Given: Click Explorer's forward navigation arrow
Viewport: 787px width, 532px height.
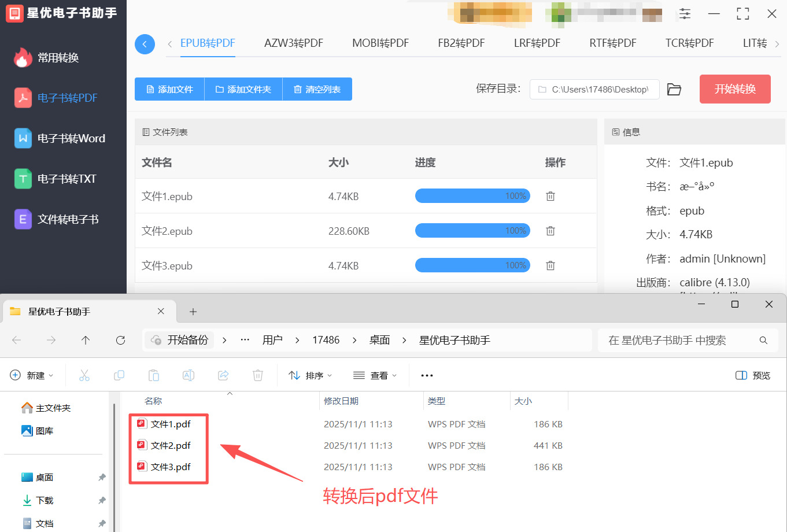Looking at the screenshot, I should tap(51, 340).
